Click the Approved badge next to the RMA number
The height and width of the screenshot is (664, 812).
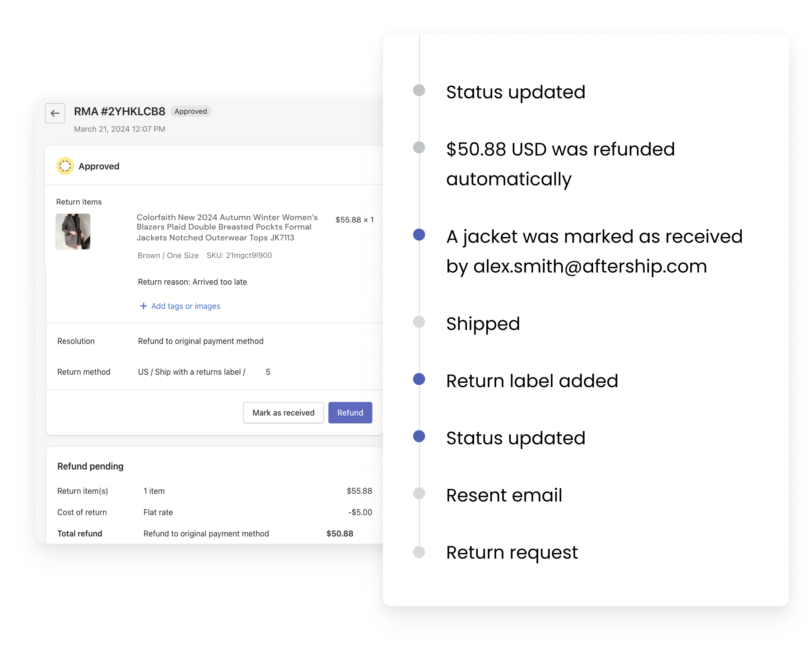click(x=191, y=111)
